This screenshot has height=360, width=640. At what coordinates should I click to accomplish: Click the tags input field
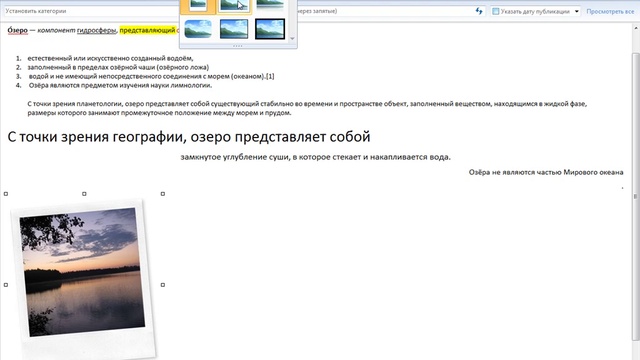coord(384,11)
